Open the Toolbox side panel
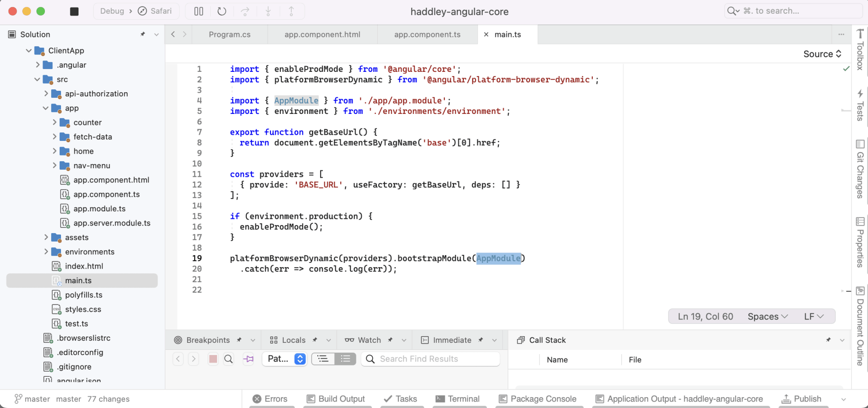 [860, 50]
